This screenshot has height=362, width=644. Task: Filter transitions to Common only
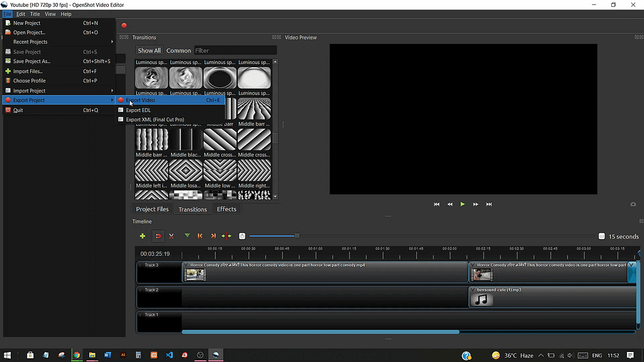tap(179, 50)
